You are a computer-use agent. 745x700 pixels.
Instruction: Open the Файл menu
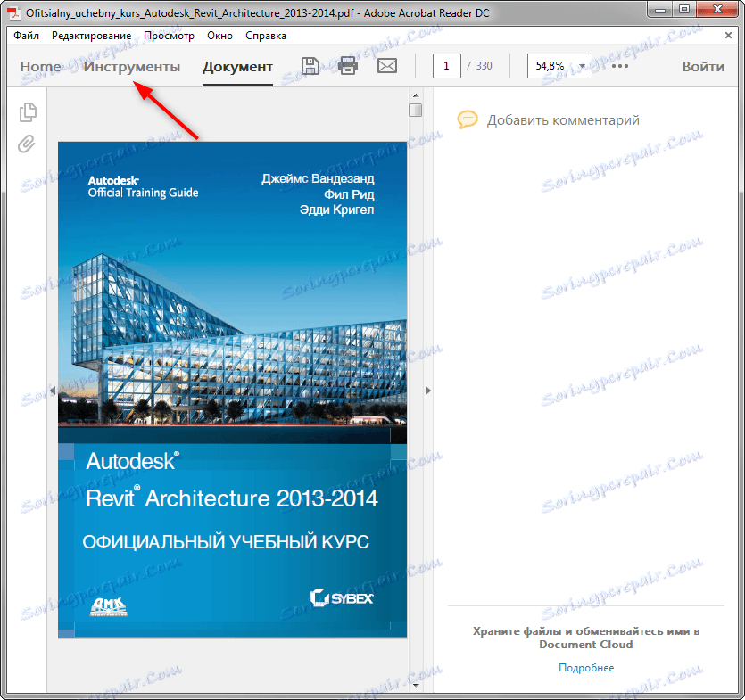pyautogui.click(x=26, y=36)
